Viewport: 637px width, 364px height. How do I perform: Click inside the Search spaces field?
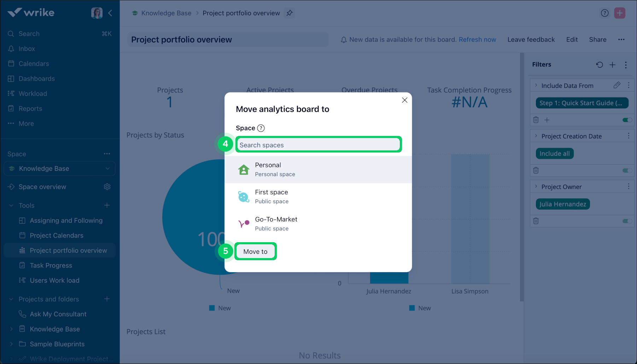tap(318, 145)
